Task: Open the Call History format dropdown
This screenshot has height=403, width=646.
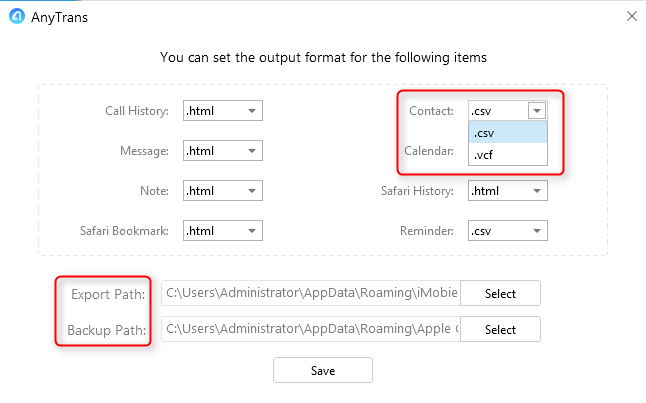Action: (222, 111)
